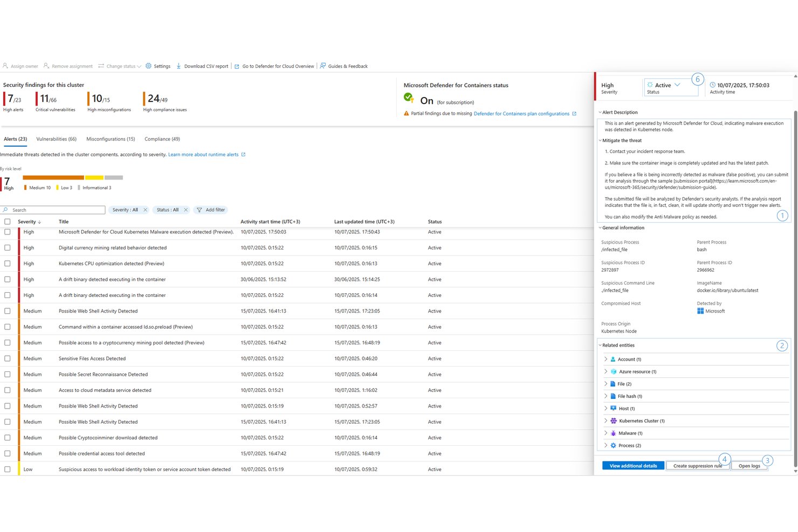Screen dimensions: 798x532
Task: Click the Assign owner person icon
Action: pos(5,66)
